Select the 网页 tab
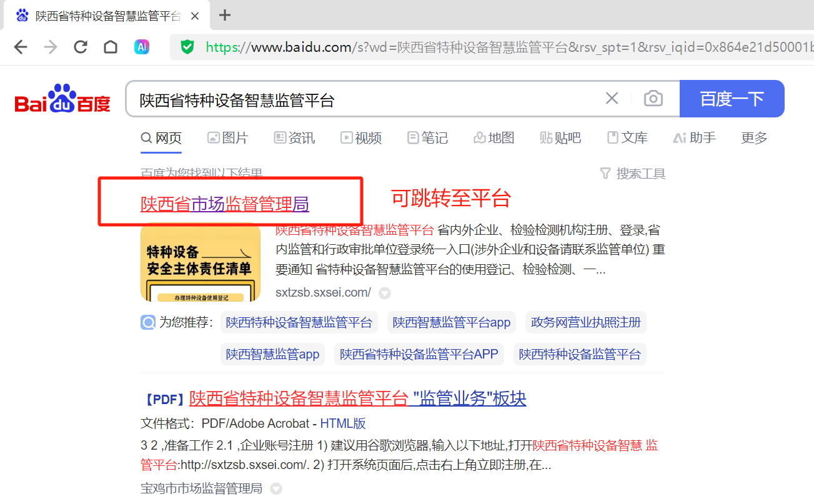Image resolution: width=814 pixels, height=504 pixels. coord(161,138)
